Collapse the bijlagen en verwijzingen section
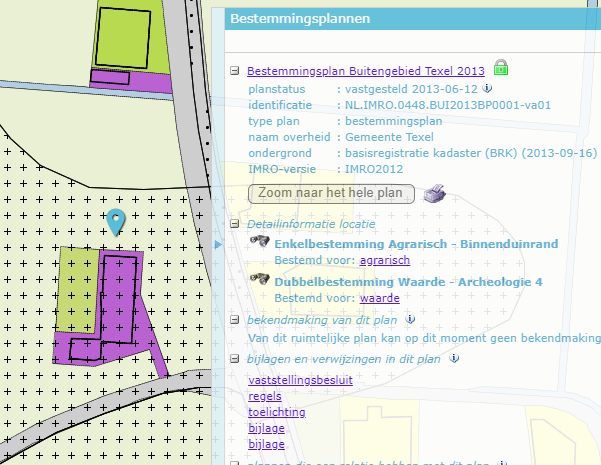 pos(235,359)
